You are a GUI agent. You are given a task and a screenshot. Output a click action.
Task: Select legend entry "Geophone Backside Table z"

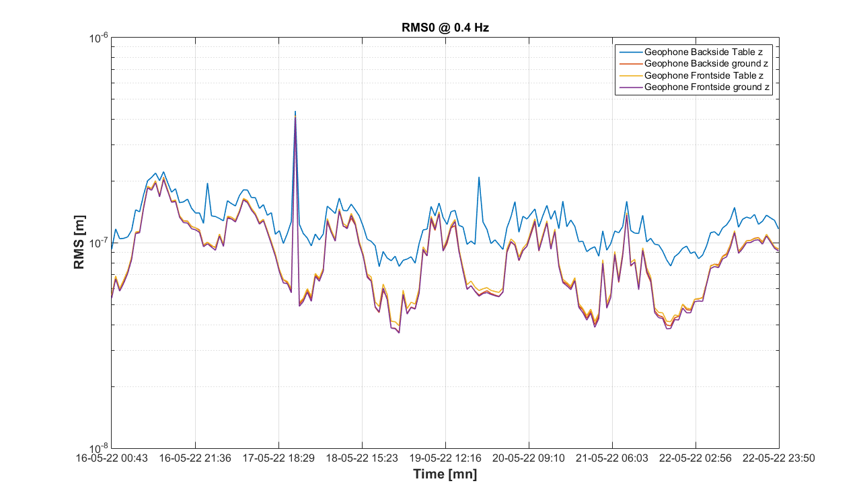coord(703,51)
